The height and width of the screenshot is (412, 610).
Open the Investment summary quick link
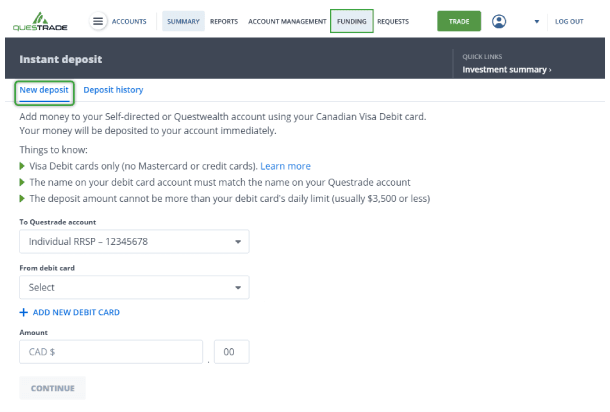[506, 70]
